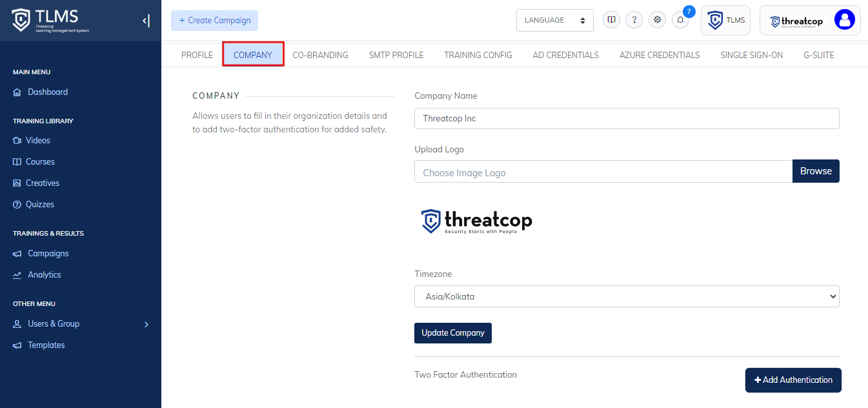Click the Quizzes question icon
868x408 pixels.
(x=17, y=205)
